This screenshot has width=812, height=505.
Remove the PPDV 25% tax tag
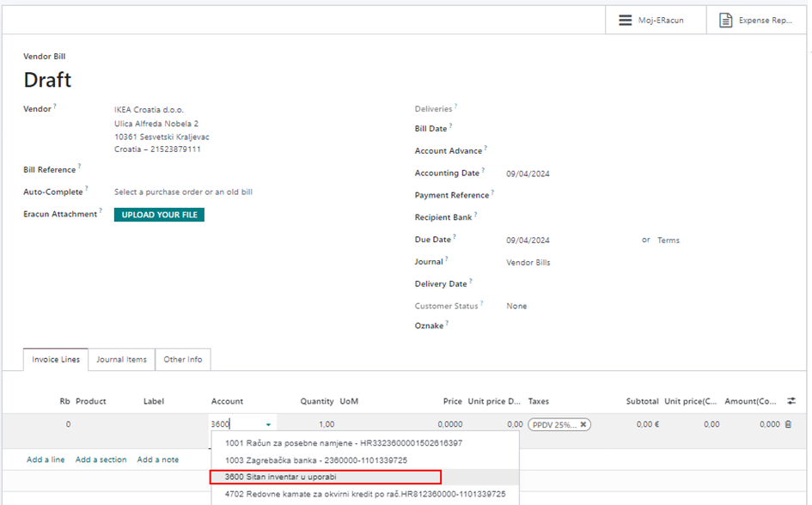point(583,424)
